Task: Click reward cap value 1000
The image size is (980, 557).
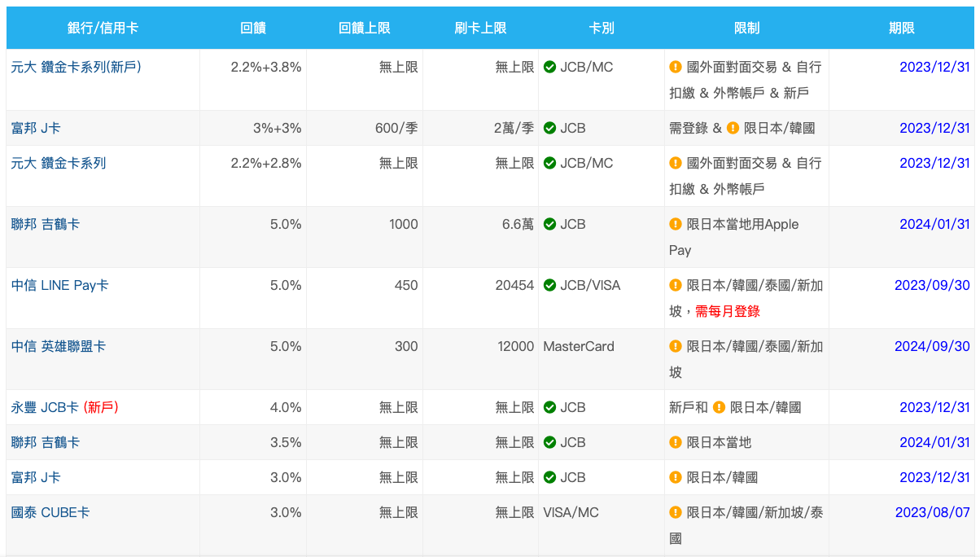Action: 404,224
